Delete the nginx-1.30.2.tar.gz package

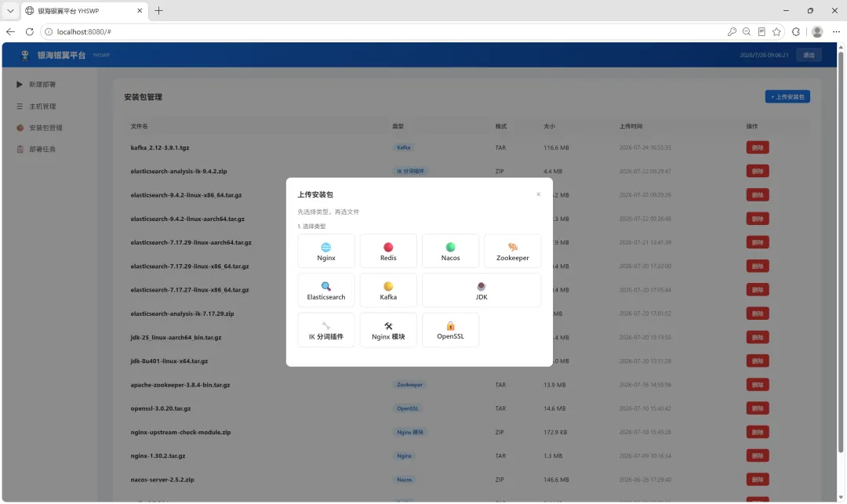(758, 456)
